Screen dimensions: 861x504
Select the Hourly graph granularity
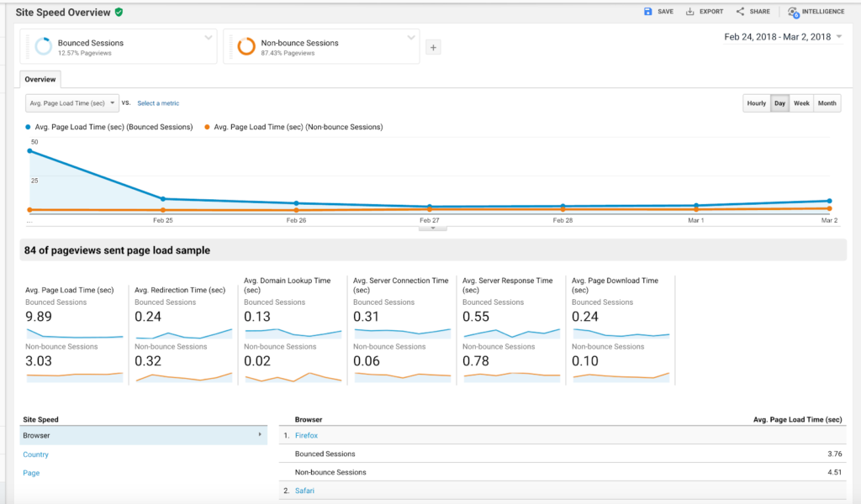coord(756,102)
